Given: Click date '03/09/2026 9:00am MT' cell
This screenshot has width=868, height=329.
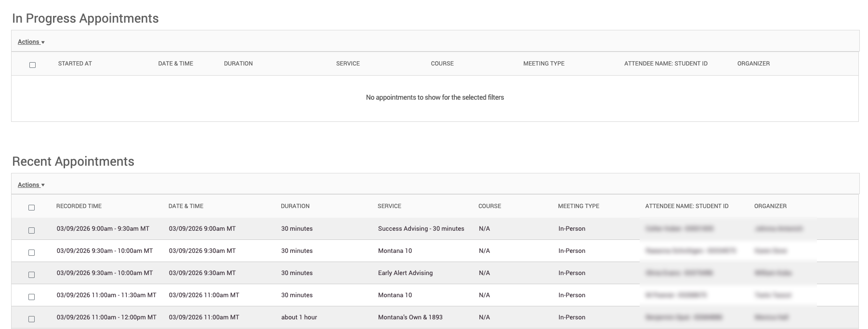Looking at the screenshot, I should pyautogui.click(x=202, y=229).
